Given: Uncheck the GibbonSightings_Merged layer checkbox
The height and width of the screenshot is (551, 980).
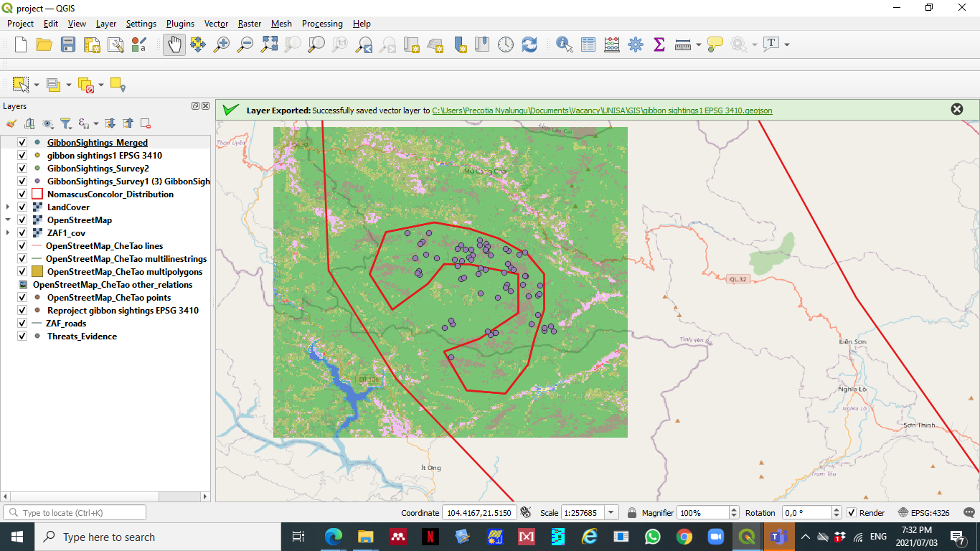Looking at the screenshot, I should (22, 143).
